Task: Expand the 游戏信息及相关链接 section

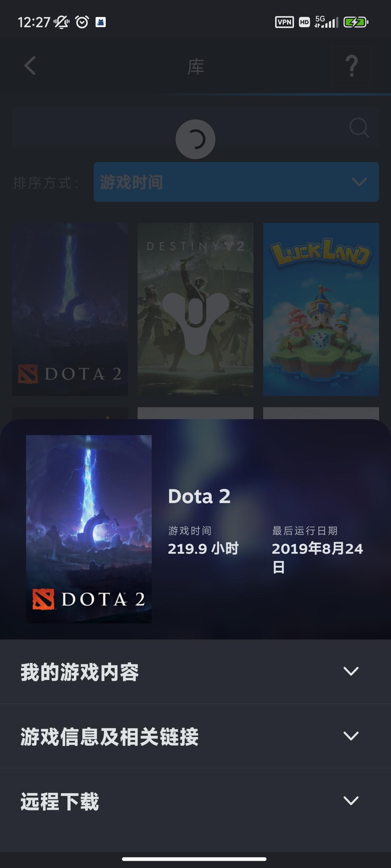Action: pyautogui.click(x=195, y=736)
